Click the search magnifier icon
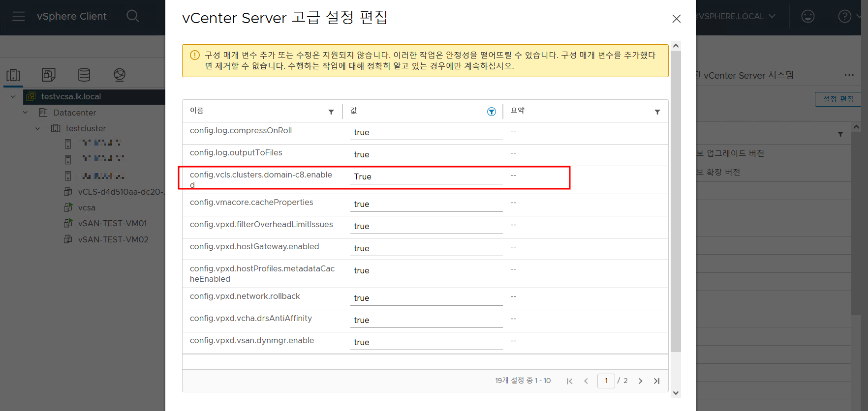 tap(133, 16)
